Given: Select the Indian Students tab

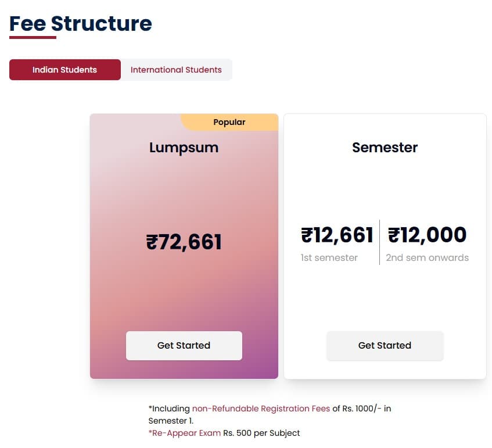Looking at the screenshot, I should [64, 69].
